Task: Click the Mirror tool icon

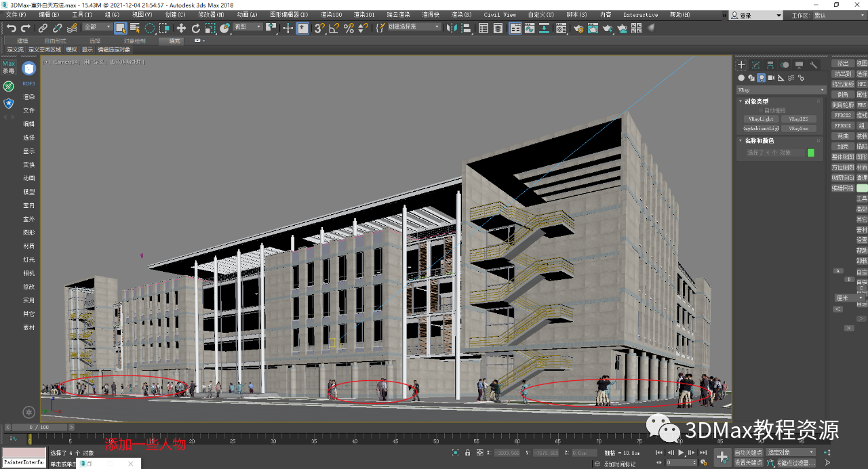Action: point(451,28)
